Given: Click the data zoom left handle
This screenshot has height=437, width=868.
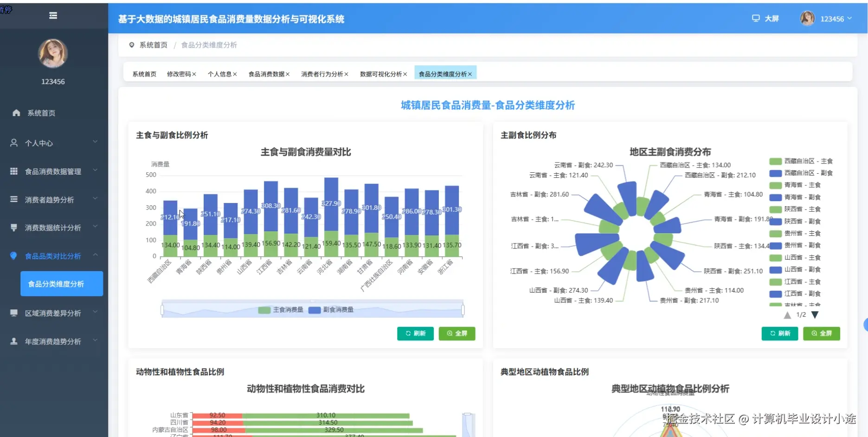Looking at the screenshot, I should 162,310.
